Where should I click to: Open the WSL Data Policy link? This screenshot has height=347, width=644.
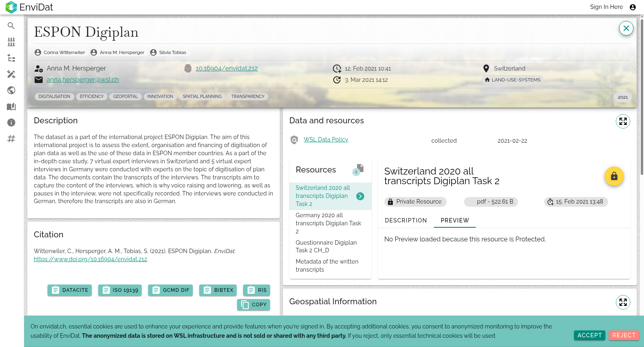(326, 139)
